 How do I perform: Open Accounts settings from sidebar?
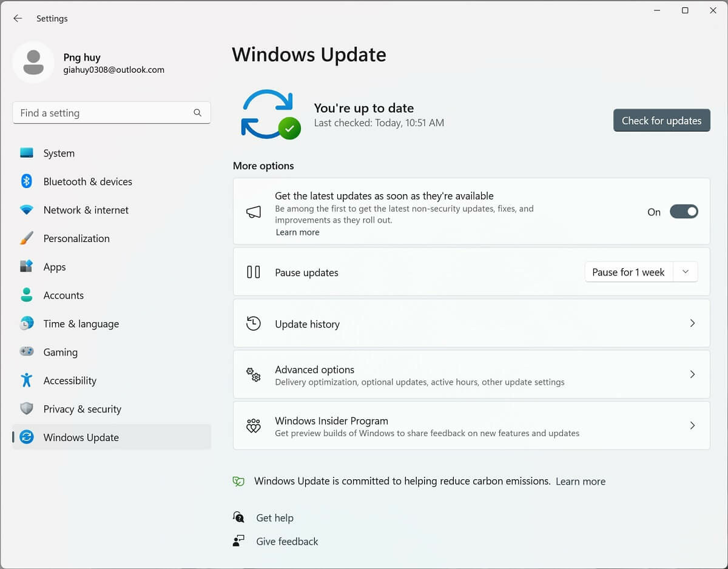[x=64, y=295]
